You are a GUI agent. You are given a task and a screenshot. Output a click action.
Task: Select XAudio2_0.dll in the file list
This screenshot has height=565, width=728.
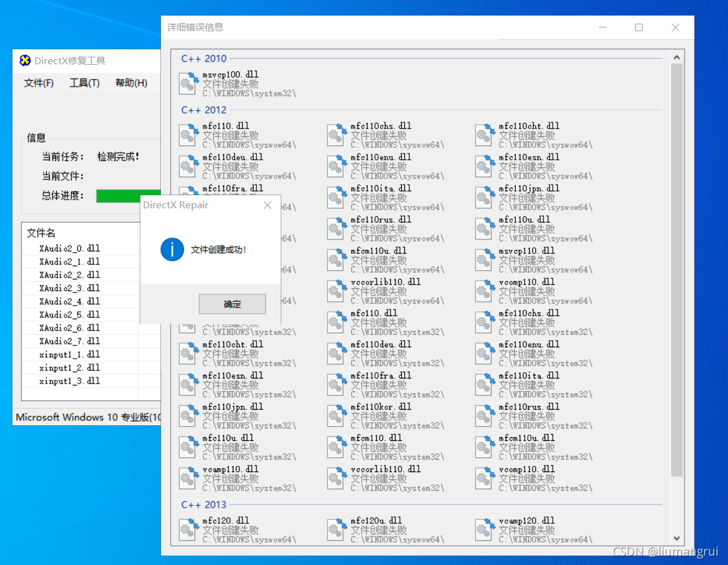[x=69, y=248]
